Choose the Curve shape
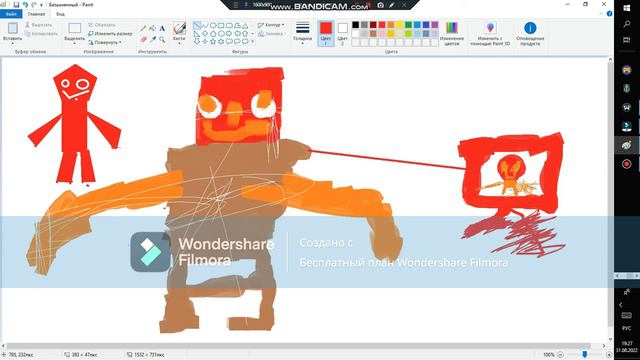The image size is (640, 360). tap(205, 26)
